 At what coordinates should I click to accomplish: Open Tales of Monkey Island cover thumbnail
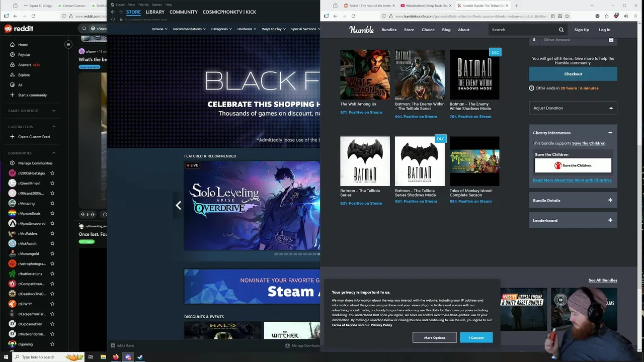474,161
